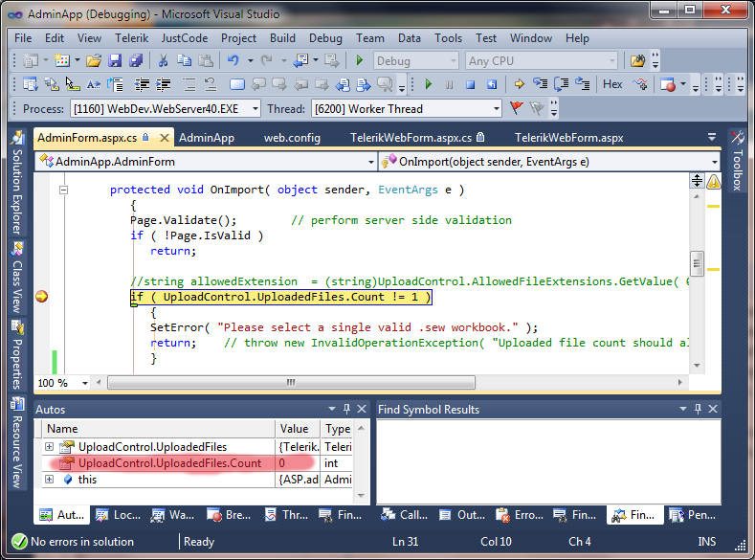
Task: Switch to the Locals bottom tab
Action: pos(117,515)
